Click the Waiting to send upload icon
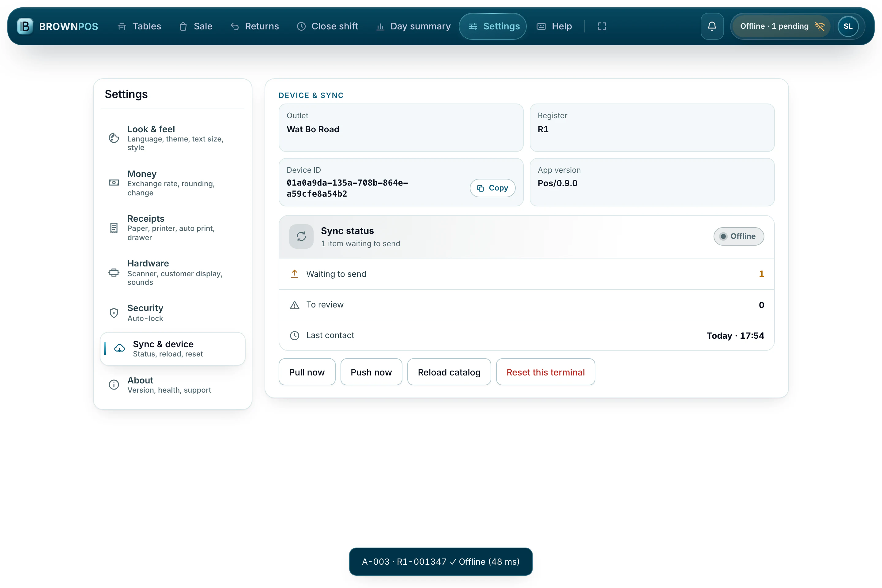This screenshot has height=588, width=882. 295,274
